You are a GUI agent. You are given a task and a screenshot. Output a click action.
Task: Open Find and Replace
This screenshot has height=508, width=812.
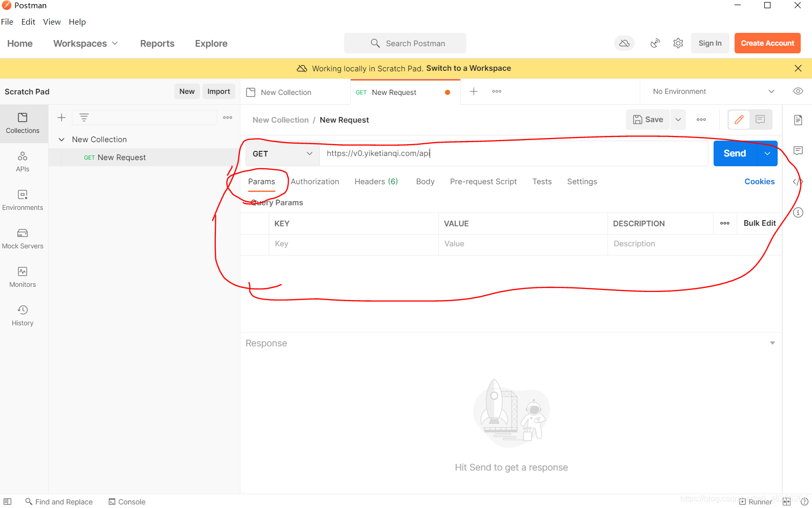[x=59, y=502]
